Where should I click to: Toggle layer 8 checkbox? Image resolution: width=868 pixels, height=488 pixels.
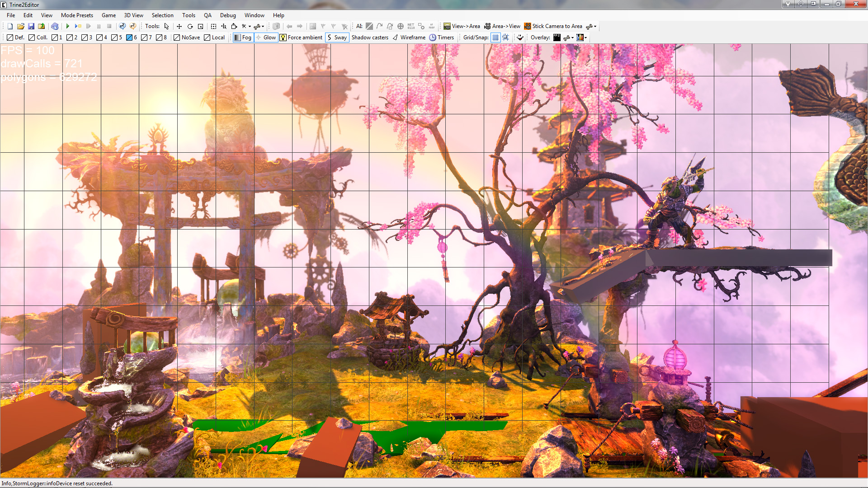point(161,38)
